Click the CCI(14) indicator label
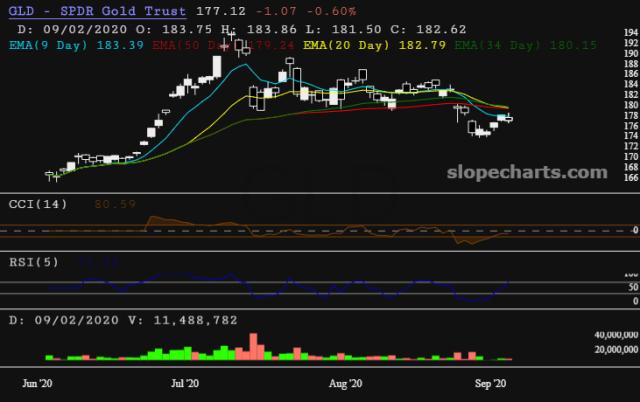The image size is (640, 402). pyautogui.click(x=38, y=204)
